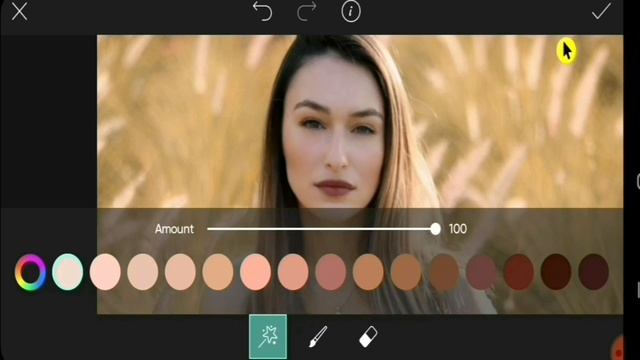Open the rainbow color wheel picker
Image resolution: width=640 pixels, height=360 pixels.
point(30,272)
